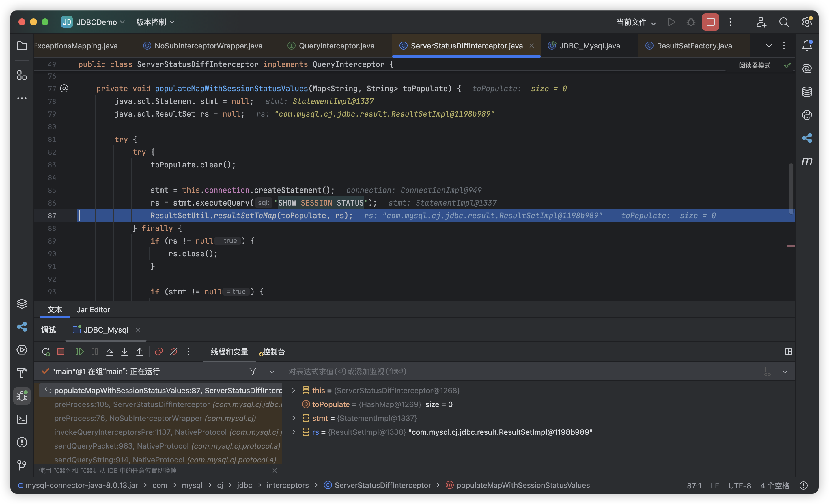The image size is (829, 504).
Task: Click the red Stop button in title bar
Action: point(710,22)
